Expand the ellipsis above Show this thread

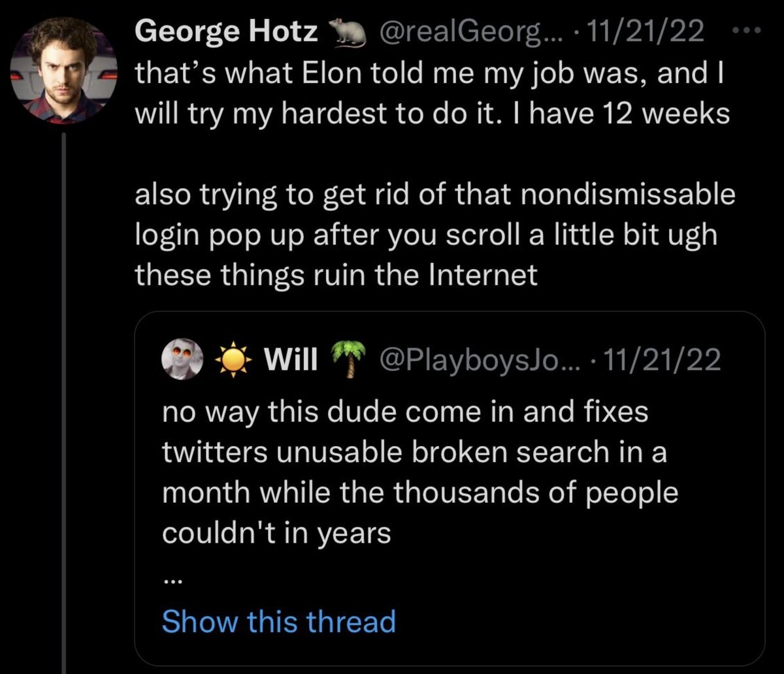pos(171,577)
